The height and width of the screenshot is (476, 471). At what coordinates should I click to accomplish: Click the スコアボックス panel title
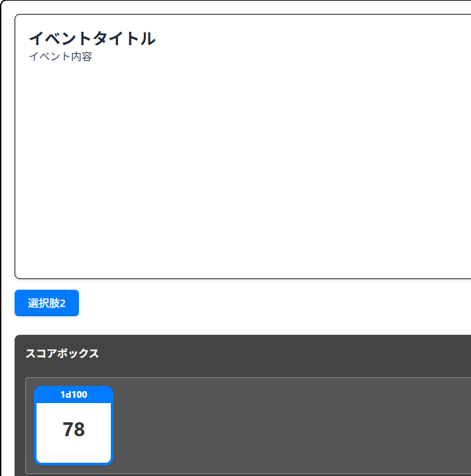pos(62,353)
